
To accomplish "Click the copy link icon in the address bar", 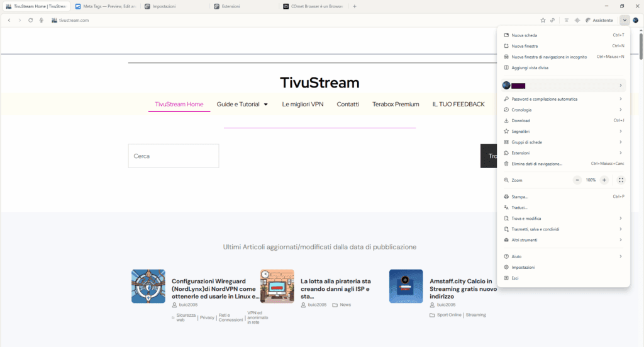I will click(553, 20).
